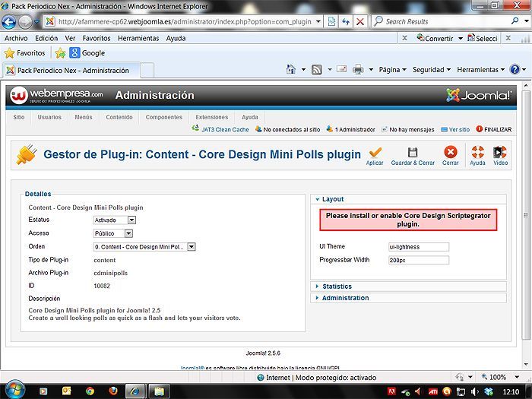Click the Seleccionar toolbar button

pyautogui.click(x=483, y=38)
